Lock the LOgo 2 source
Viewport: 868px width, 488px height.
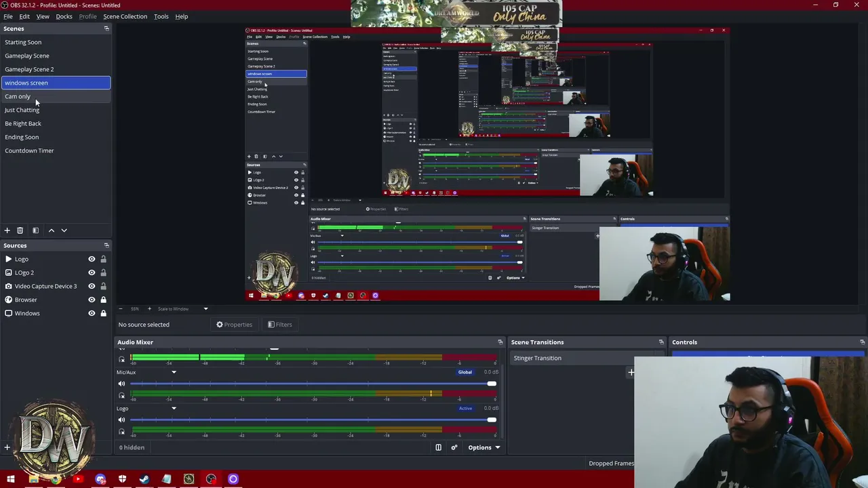[x=103, y=272]
